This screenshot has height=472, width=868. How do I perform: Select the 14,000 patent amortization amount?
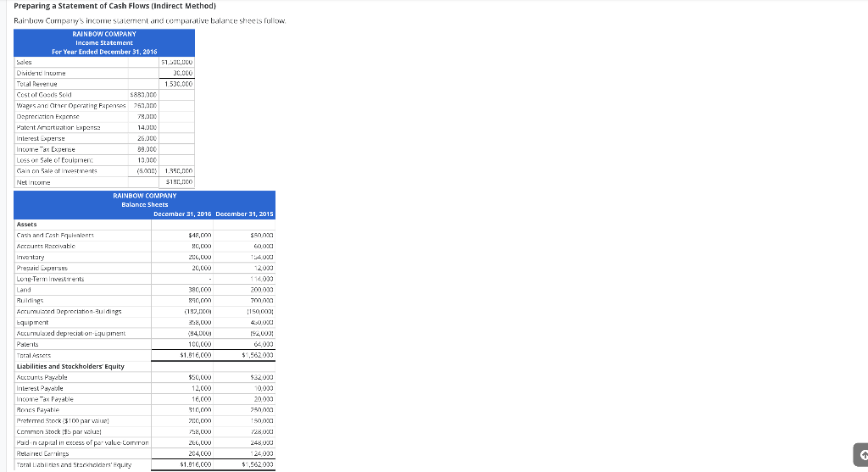(147, 128)
